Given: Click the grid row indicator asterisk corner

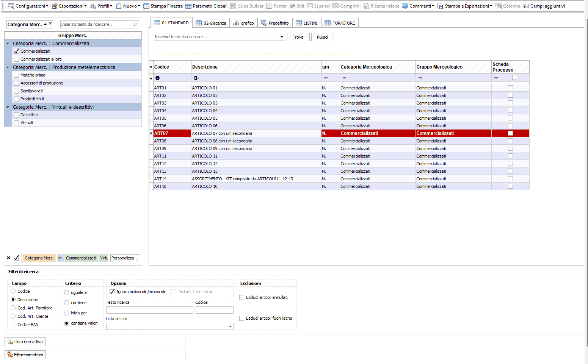Looking at the screenshot, I should coord(151,67).
